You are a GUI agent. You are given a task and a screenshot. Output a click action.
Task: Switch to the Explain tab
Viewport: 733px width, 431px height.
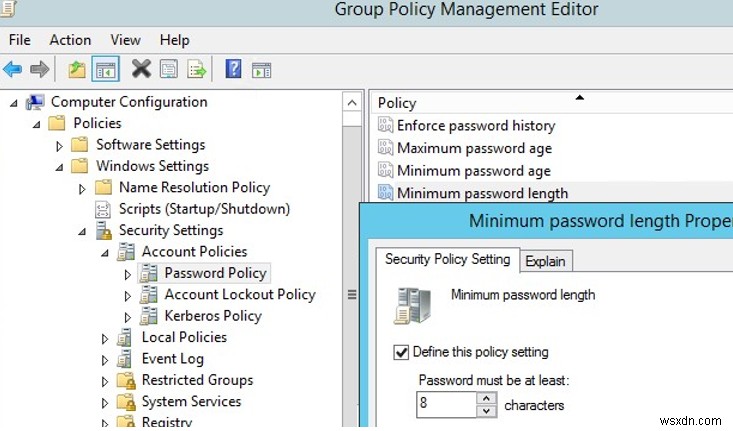pyautogui.click(x=545, y=262)
